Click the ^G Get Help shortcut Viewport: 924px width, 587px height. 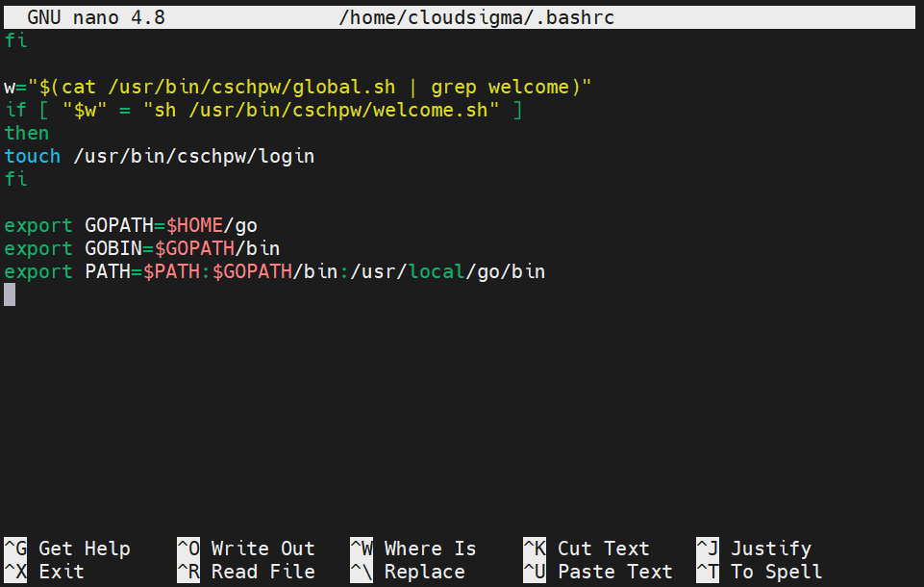click(x=67, y=549)
